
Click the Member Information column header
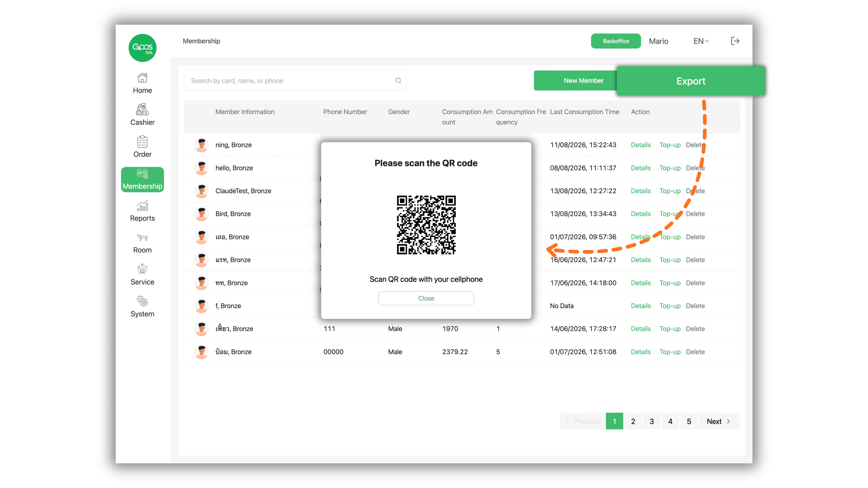pos(245,112)
